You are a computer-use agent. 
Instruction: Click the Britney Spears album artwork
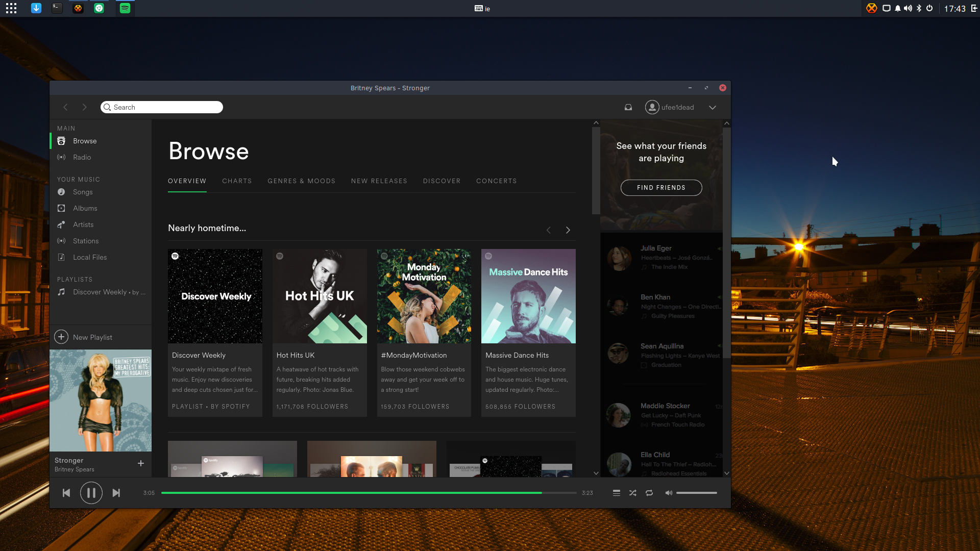coord(101,400)
